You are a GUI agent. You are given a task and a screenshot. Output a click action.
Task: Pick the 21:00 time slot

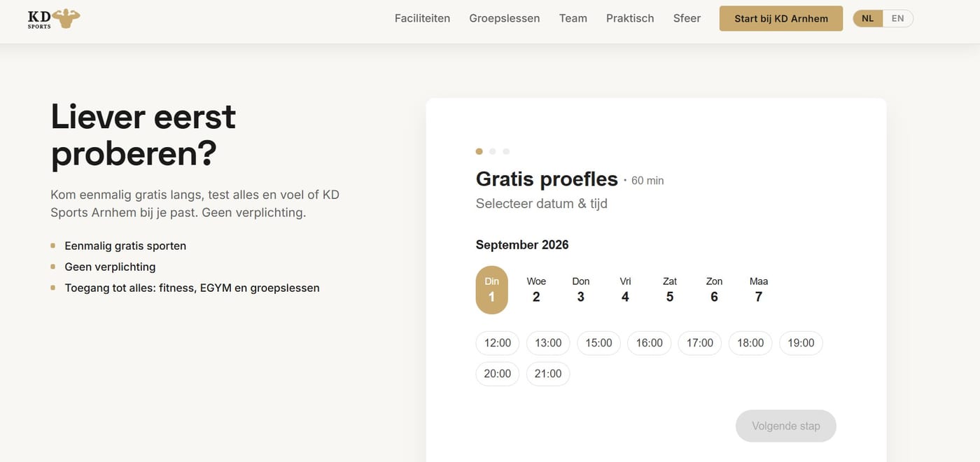click(548, 374)
